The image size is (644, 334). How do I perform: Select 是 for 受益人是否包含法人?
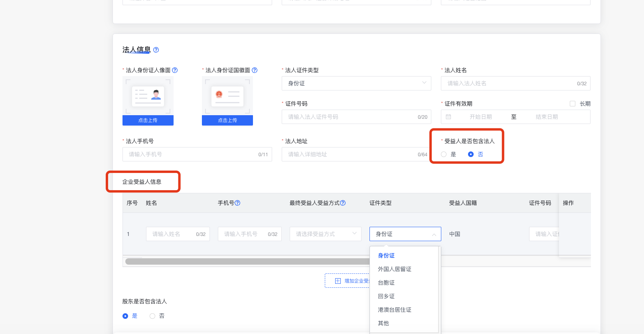pyautogui.click(x=444, y=154)
